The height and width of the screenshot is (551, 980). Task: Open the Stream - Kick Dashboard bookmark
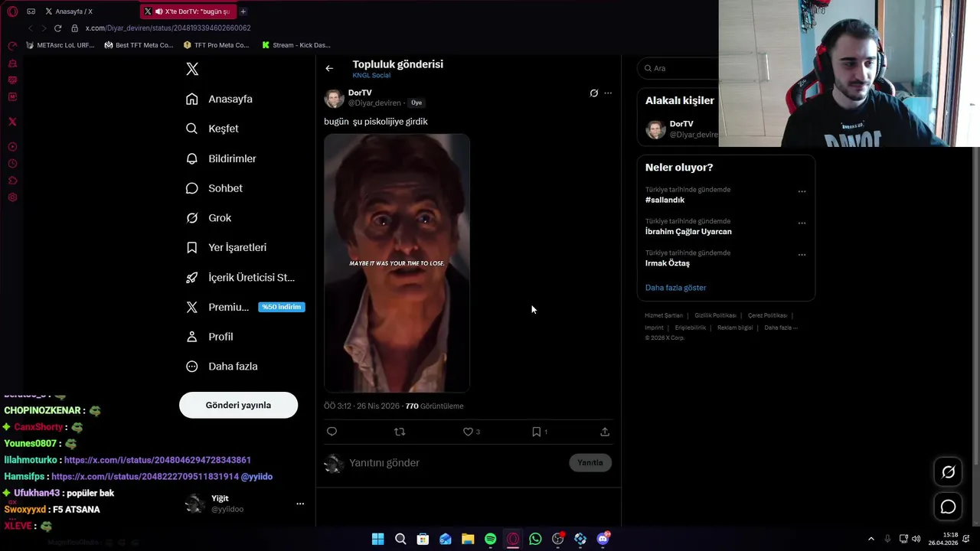coord(296,45)
